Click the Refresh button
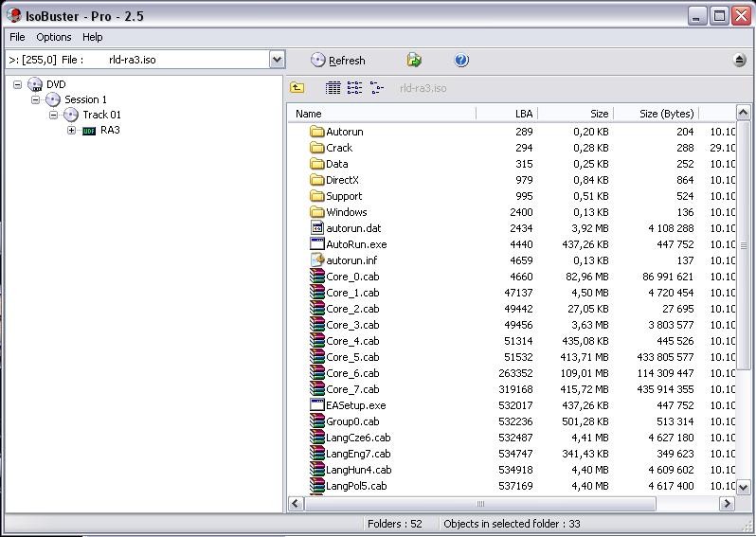Screen dimensions: 756x537 pyautogui.click(x=338, y=61)
